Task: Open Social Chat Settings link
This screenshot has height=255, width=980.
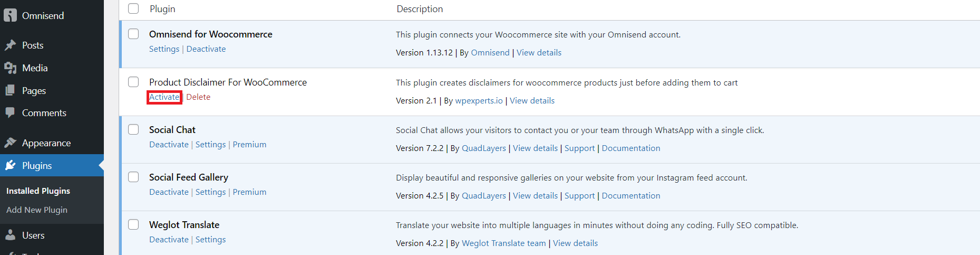Action: 210,145
